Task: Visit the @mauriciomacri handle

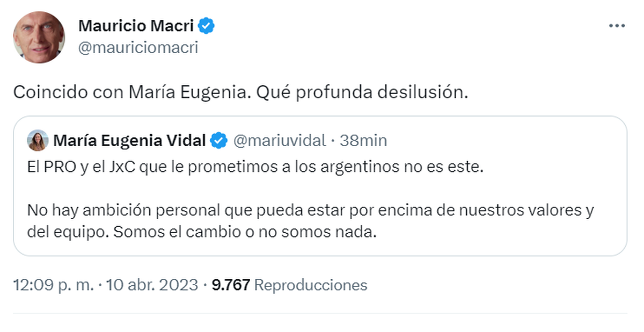Action: coord(138,48)
